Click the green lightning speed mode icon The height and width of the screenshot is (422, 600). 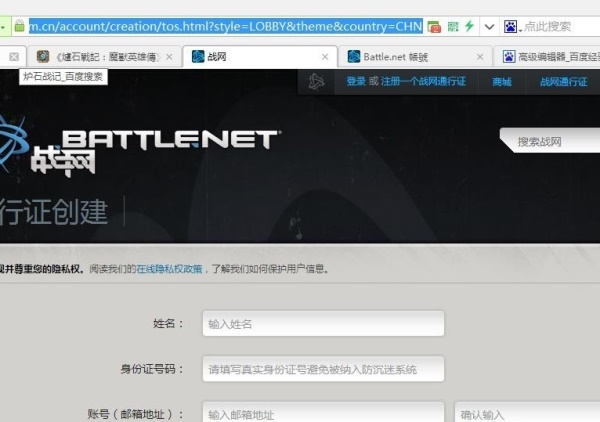[x=469, y=25]
